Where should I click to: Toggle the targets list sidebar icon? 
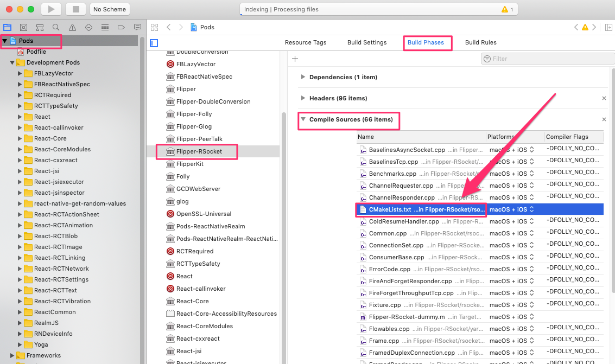(154, 43)
